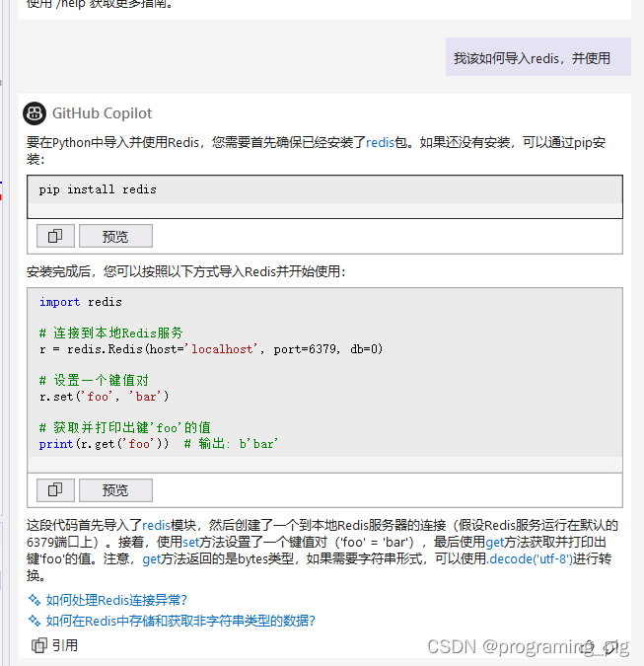This screenshot has width=644, height=666.
Task: Click the import redis code line
Action: [x=81, y=302]
